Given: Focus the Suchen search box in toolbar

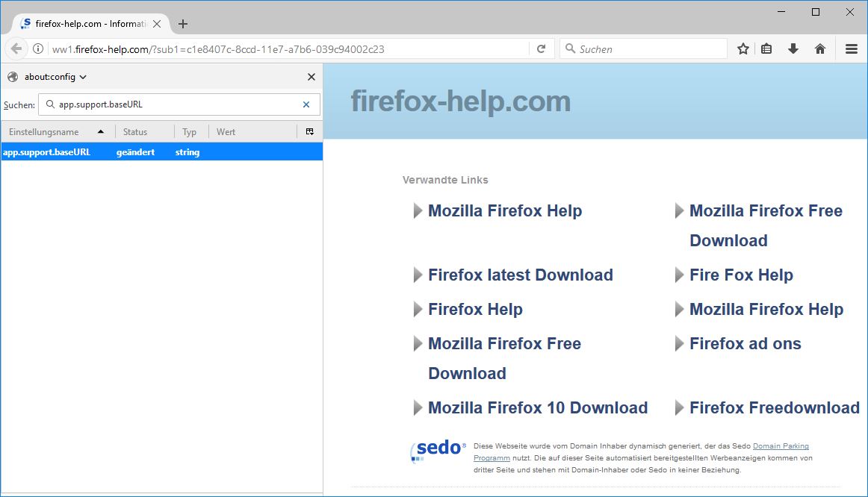Looking at the screenshot, I should [643, 49].
